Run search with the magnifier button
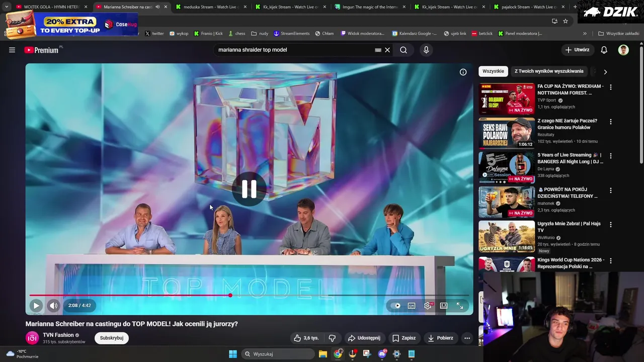 point(404,50)
